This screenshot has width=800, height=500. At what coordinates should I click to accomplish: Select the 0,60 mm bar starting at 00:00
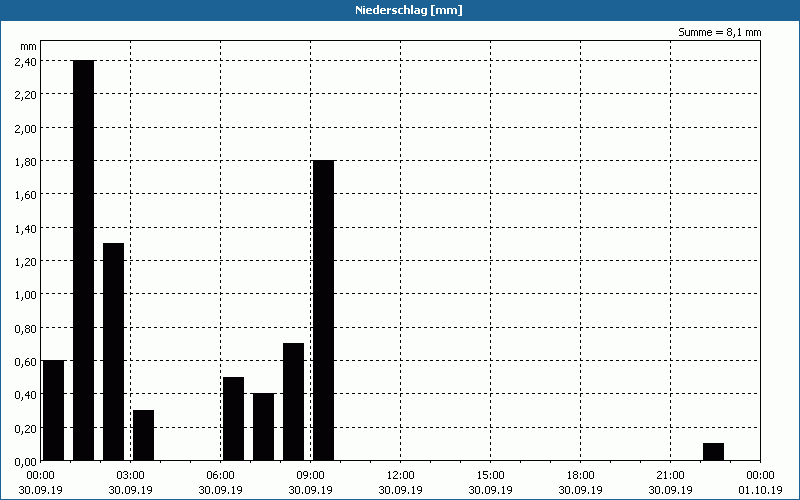coord(54,410)
